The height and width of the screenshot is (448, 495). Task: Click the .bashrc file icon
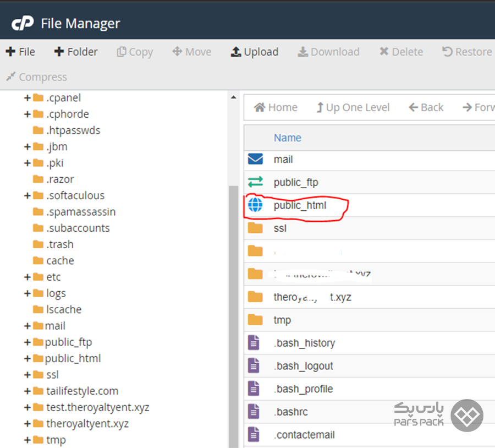(254, 412)
